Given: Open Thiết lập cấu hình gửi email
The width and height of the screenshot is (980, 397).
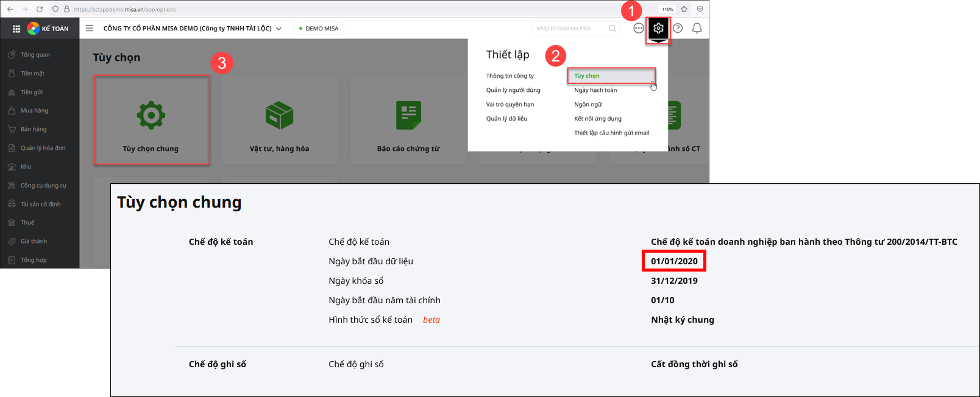Looking at the screenshot, I should click(x=611, y=133).
